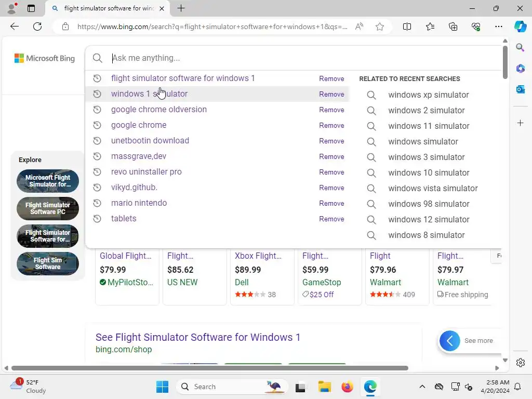Image resolution: width=532 pixels, height=399 pixels.
Task: Remove windows 1 simulator history entry
Action: coord(331,95)
